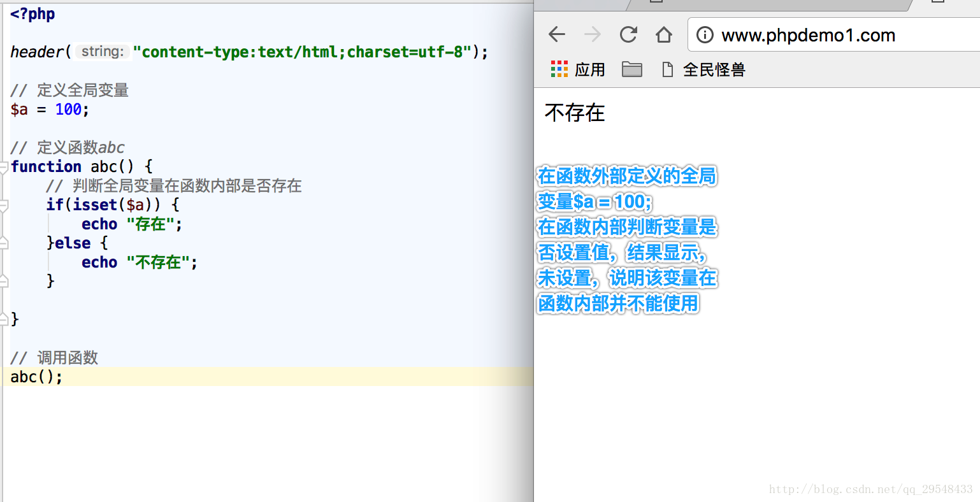Click the fold end marker of else block
The height and width of the screenshot is (502, 980).
tap(3, 281)
